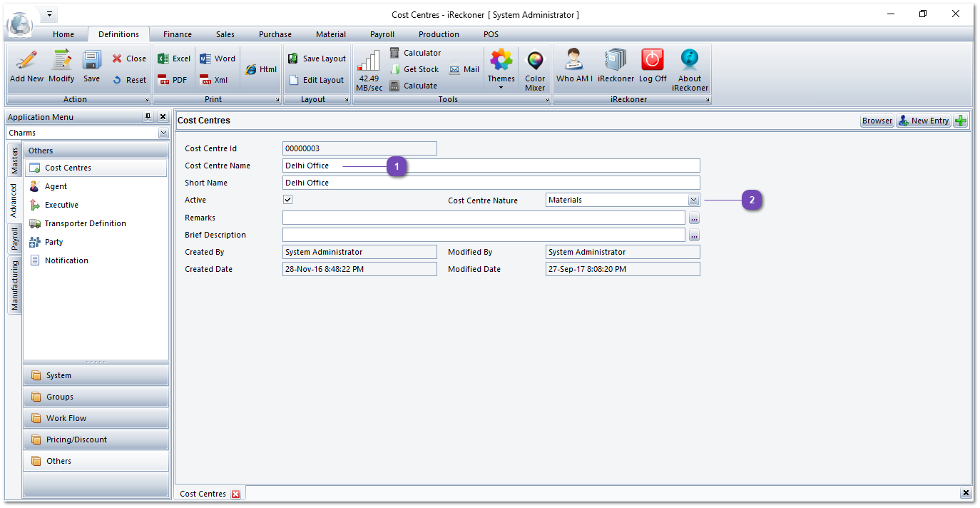Click the Browser button
The height and width of the screenshot is (508, 980).
pyautogui.click(x=877, y=121)
